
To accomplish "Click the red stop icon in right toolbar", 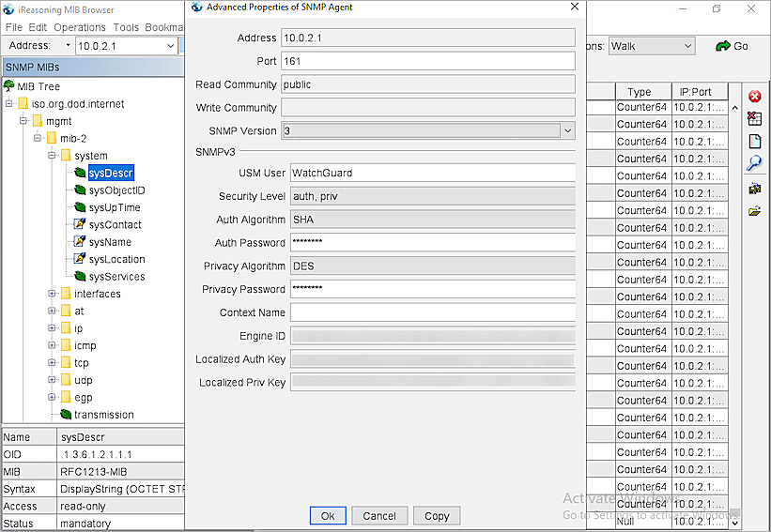I will tap(755, 97).
